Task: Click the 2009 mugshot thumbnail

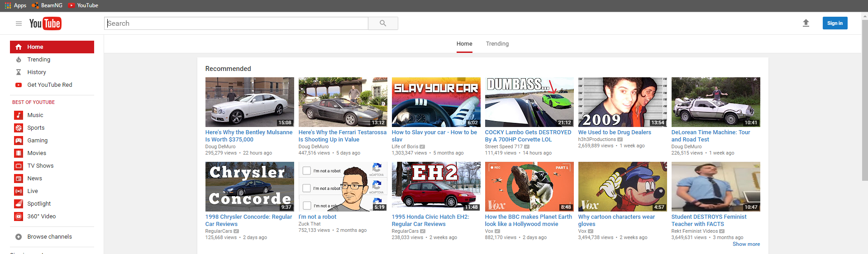Action: (623, 102)
